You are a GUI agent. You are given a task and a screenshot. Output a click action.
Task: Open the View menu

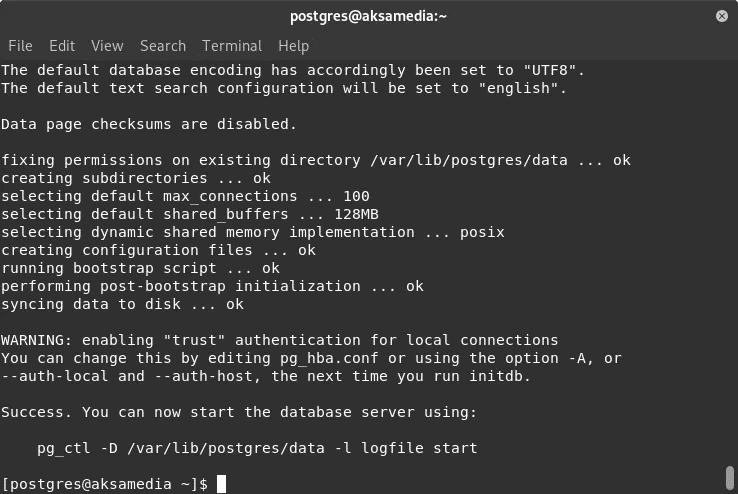[x=107, y=46]
